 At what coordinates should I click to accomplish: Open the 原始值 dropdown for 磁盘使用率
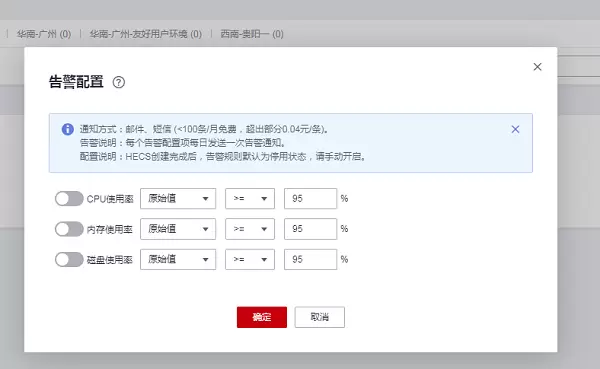tap(178, 259)
